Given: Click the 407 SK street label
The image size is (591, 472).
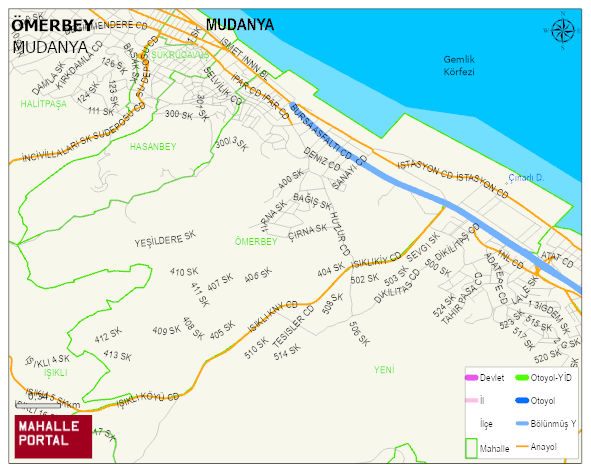Looking at the screenshot, I should (x=220, y=282).
